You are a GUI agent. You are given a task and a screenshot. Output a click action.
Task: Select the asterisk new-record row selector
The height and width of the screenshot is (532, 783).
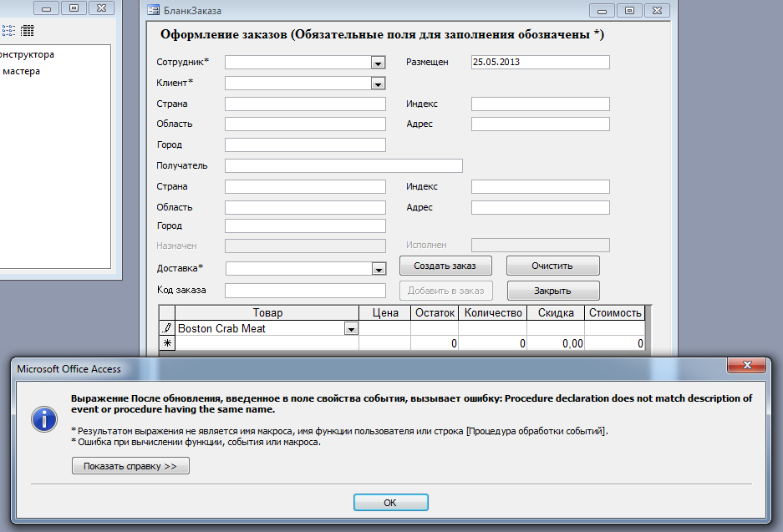167,343
